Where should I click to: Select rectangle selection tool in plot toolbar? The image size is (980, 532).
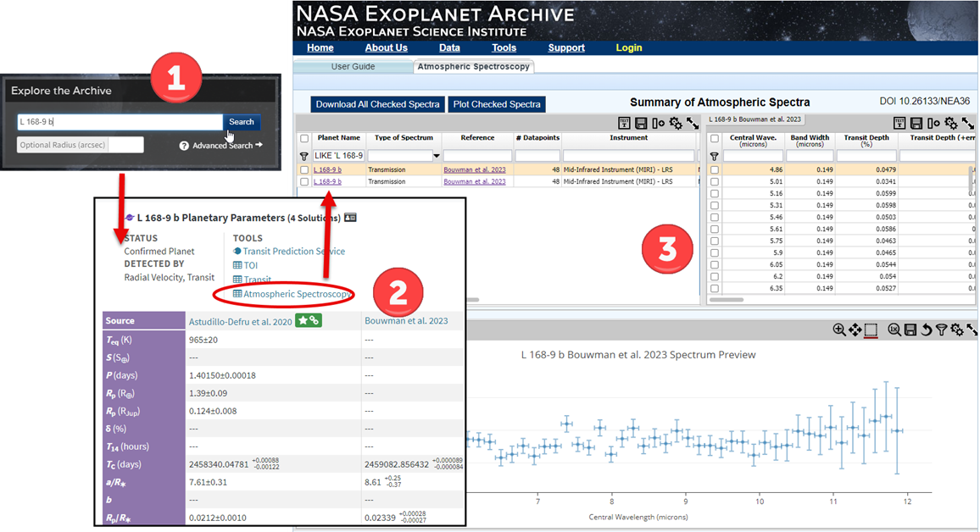[x=871, y=330]
